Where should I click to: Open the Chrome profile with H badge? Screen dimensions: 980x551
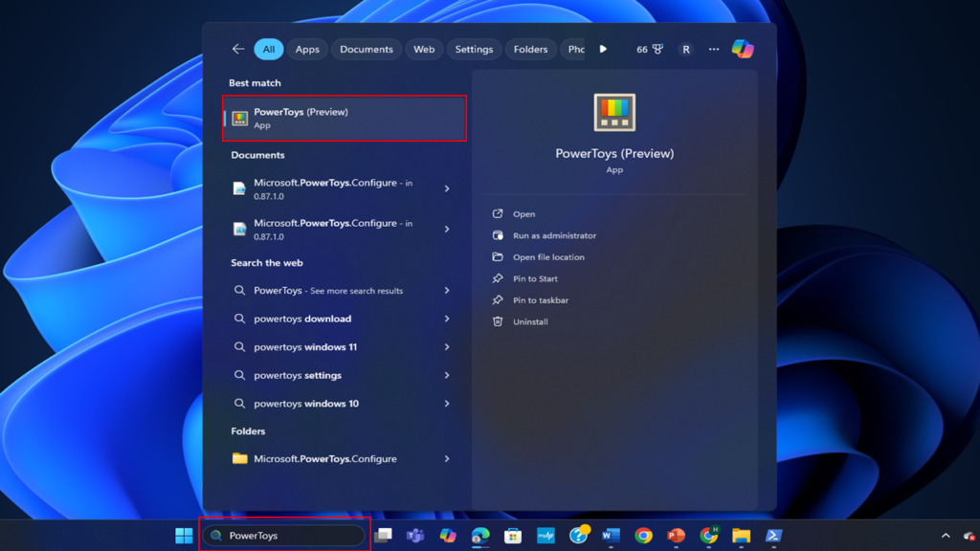709,535
